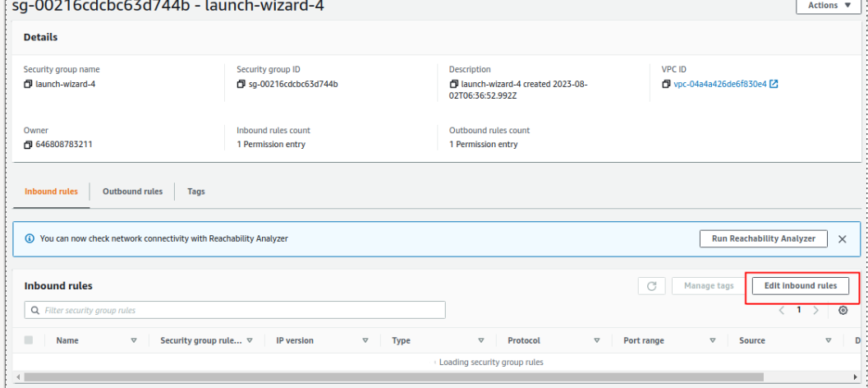The height and width of the screenshot is (388, 868).
Task: Click Run Reachability Analyzer button
Action: pos(763,238)
